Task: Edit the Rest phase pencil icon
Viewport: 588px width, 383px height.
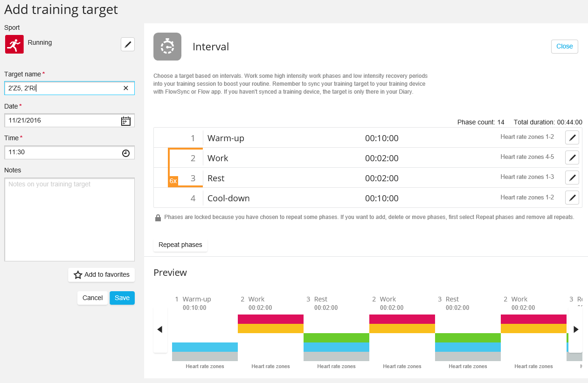Action: (572, 178)
